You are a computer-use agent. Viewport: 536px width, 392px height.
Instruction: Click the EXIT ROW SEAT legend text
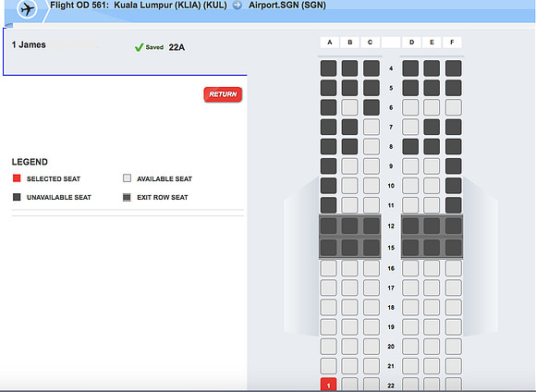coord(163,197)
